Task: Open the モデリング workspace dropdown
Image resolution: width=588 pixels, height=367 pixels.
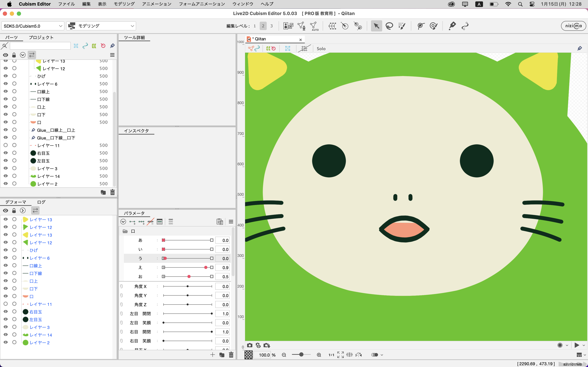Action: tap(101, 26)
